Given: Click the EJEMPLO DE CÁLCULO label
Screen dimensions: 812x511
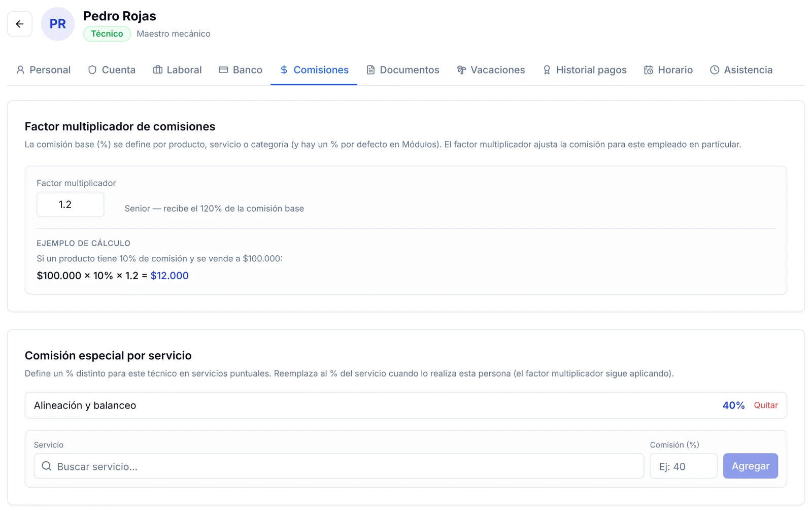Looking at the screenshot, I should pyautogui.click(x=83, y=243).
